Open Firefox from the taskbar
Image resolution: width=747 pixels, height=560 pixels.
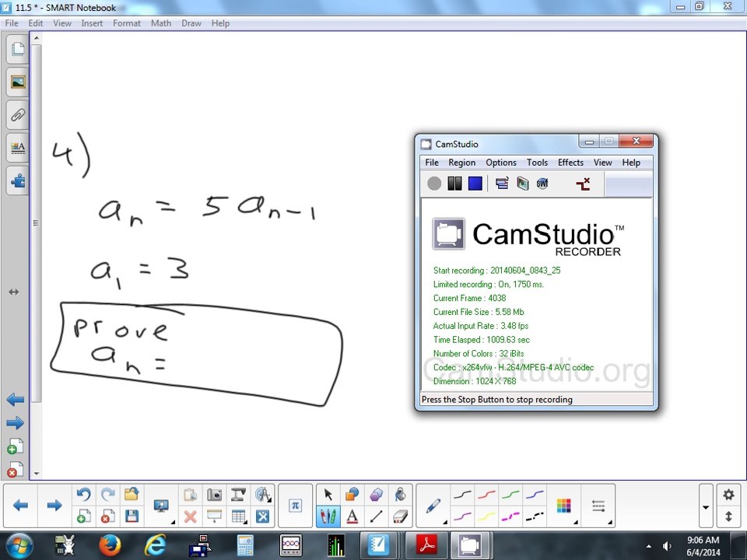(x=110, y=545)
